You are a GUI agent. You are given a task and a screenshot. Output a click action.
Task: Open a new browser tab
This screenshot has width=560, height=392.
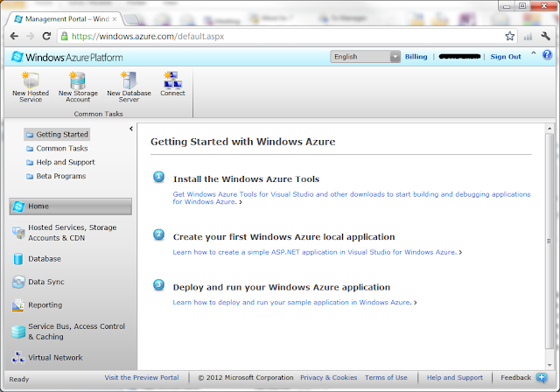[x=132, y=19]
